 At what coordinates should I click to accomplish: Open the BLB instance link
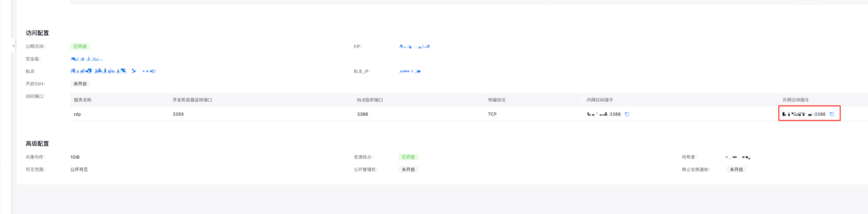coord(113,71)
